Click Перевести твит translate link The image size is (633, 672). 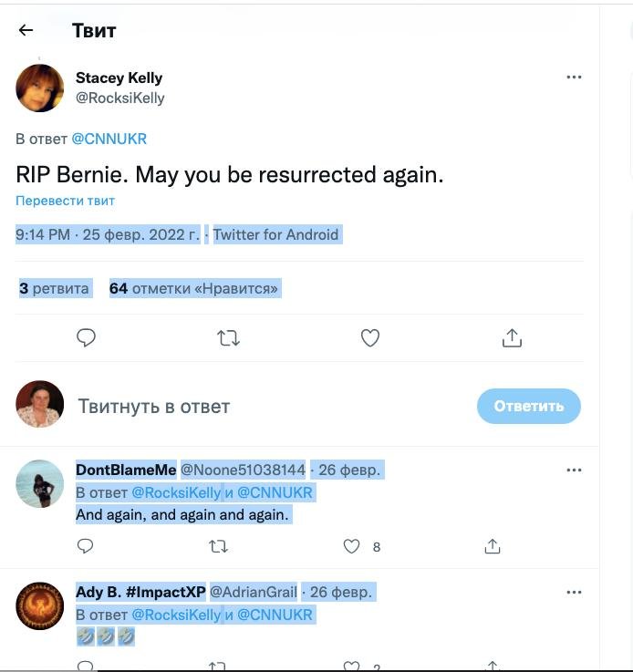pos(65,201)
